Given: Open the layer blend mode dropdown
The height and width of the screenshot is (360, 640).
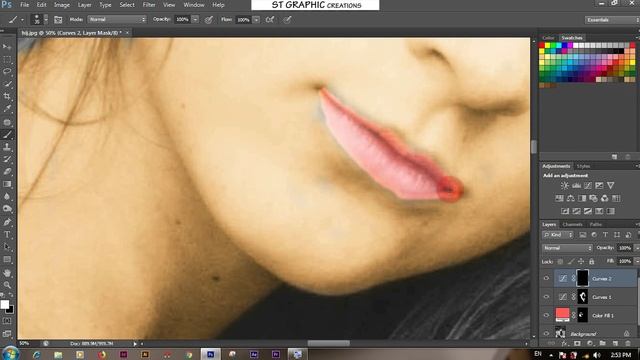Looking at the screenshot, I should (x=567, y=248).
